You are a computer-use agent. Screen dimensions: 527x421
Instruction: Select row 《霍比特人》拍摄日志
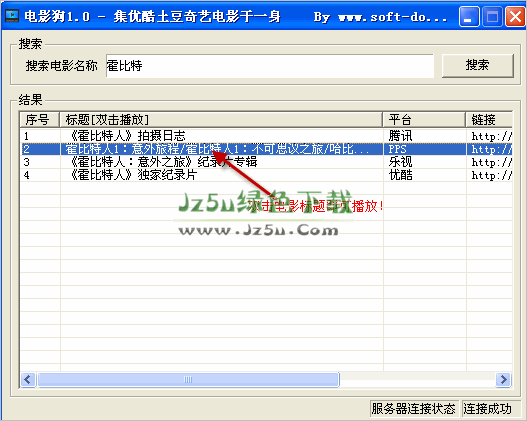[266, 136]
